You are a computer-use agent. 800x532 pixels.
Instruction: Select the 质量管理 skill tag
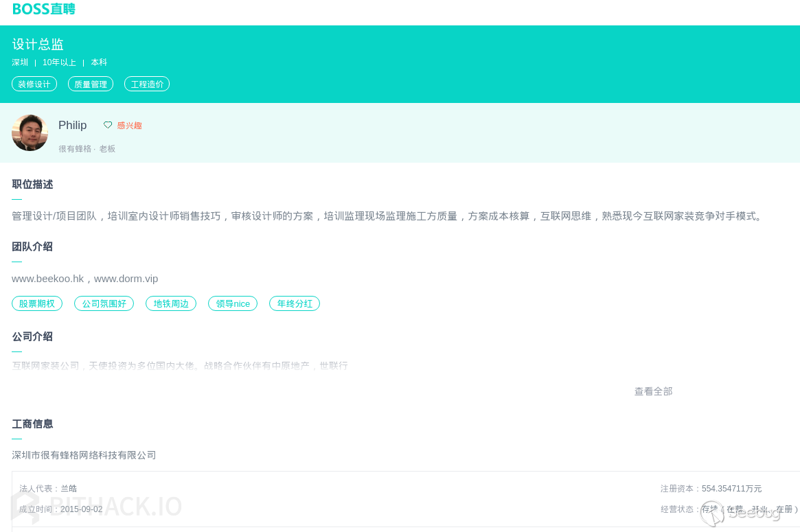tap(90, 84)
